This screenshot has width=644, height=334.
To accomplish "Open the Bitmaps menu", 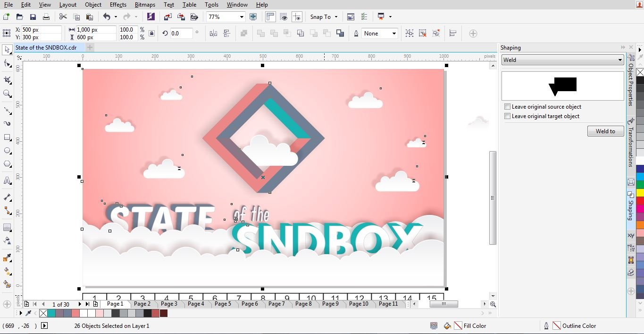I will pyautogui.click(x=145, y=5).
